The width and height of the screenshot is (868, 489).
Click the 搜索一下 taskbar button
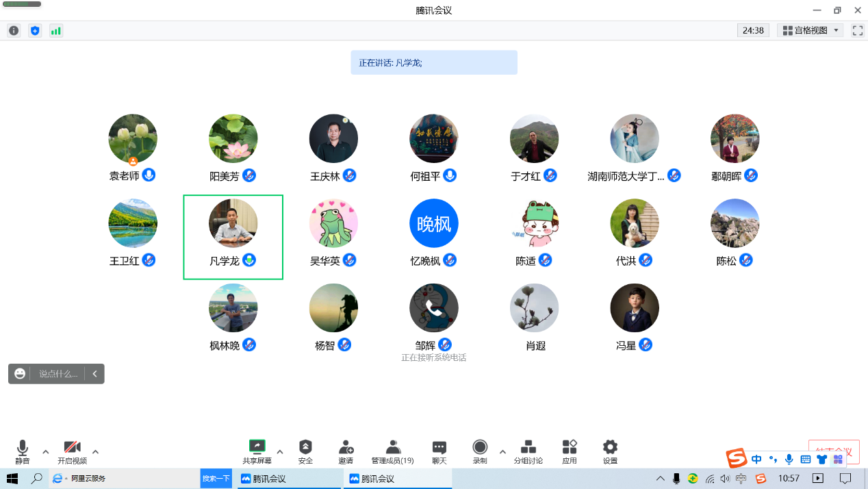point(216,478)
